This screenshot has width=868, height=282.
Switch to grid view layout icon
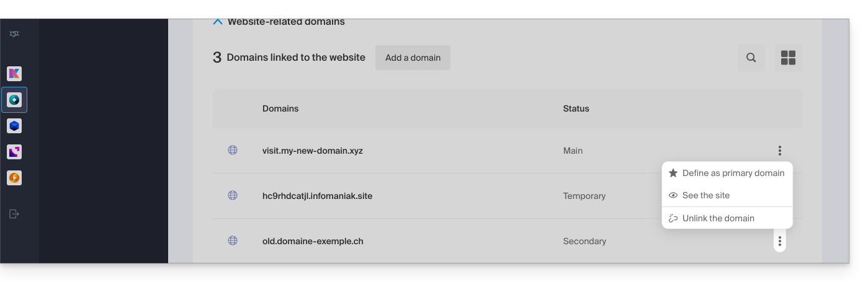point(788,58)
